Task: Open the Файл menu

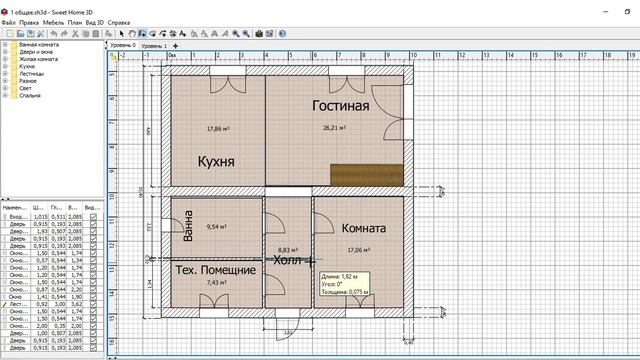Action: click(9, 22)
